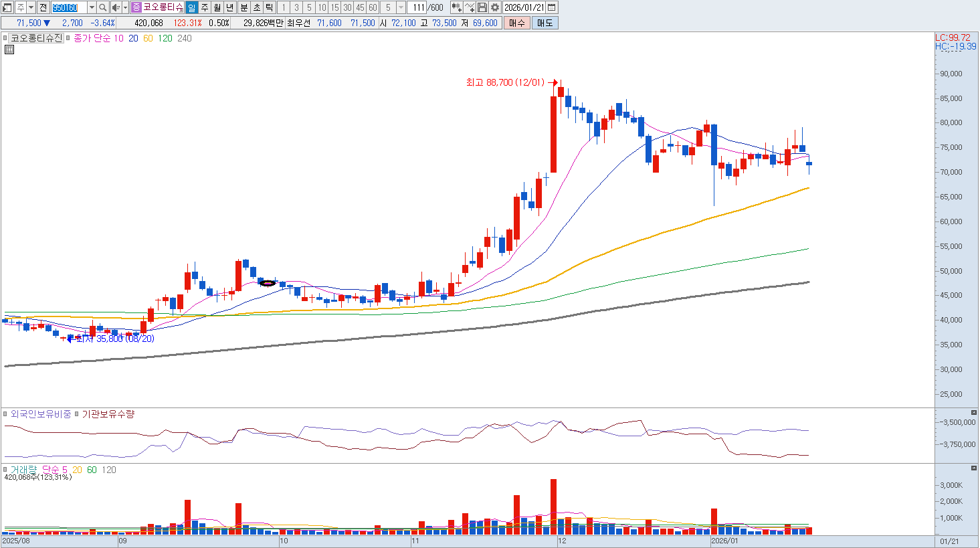Image resolution: width=980 pixels, height=548 pixels.
Task: Click the stock search magnifier icon
Action: pos(102,7)
